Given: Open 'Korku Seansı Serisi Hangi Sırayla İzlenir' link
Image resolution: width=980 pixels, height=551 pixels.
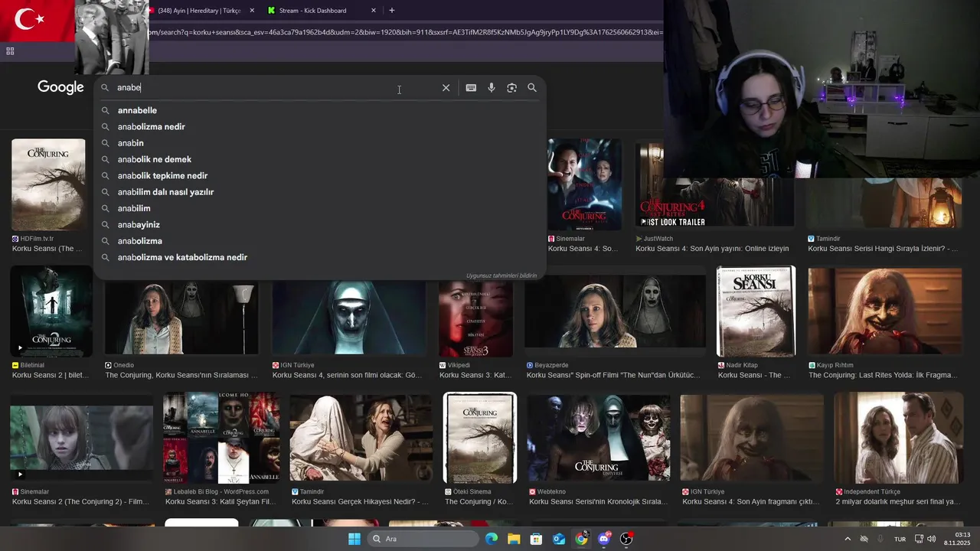Looking at the screenshot, I should point(884,249).
